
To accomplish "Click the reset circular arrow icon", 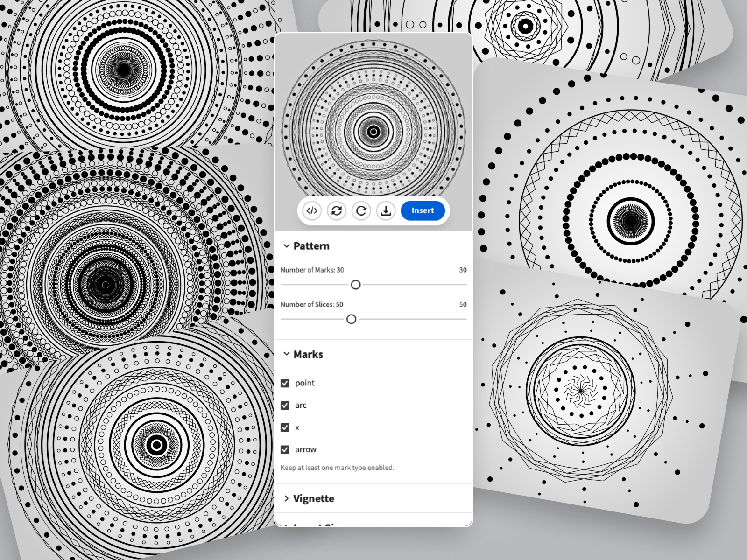I will tap(361, 211).
